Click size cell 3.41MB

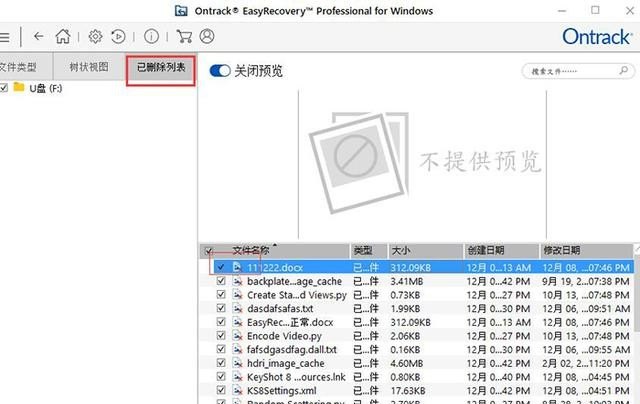pyautogui.click(x=407, y=281)
